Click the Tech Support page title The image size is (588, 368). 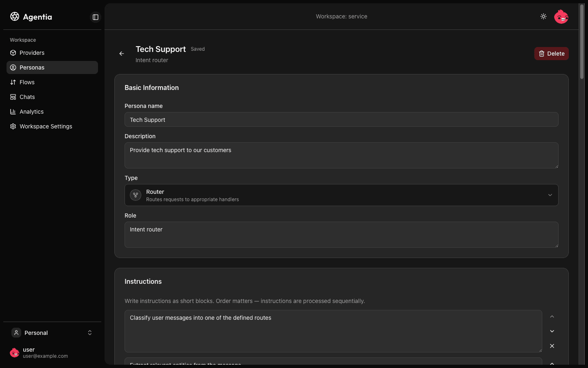[x=160, y=49]
